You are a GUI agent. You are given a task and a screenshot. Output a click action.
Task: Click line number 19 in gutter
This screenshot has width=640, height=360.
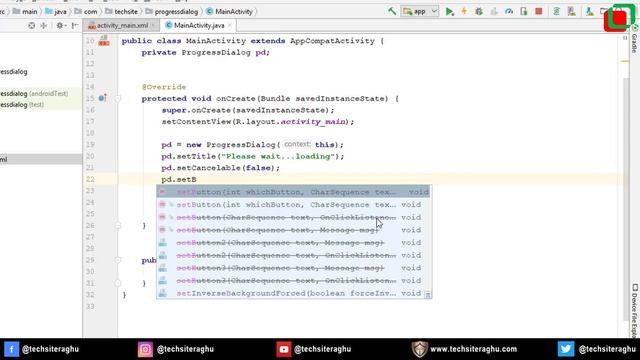[x=90, y=144]
